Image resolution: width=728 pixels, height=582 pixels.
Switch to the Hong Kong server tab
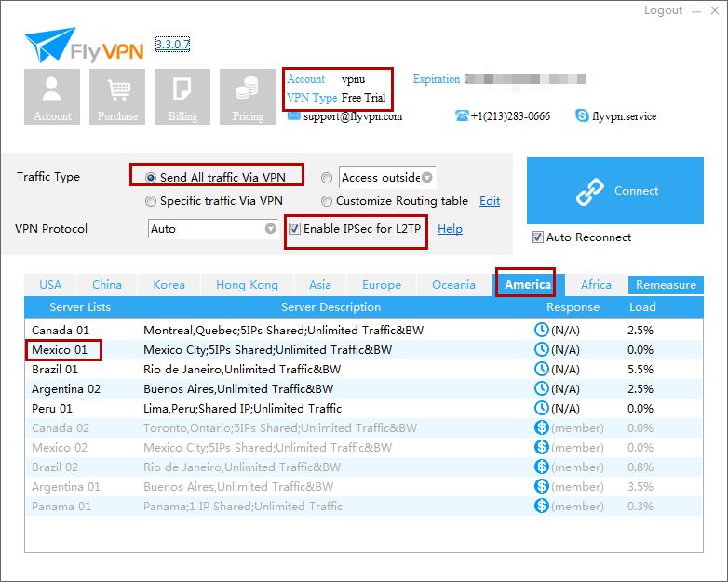tap(247, 285)
